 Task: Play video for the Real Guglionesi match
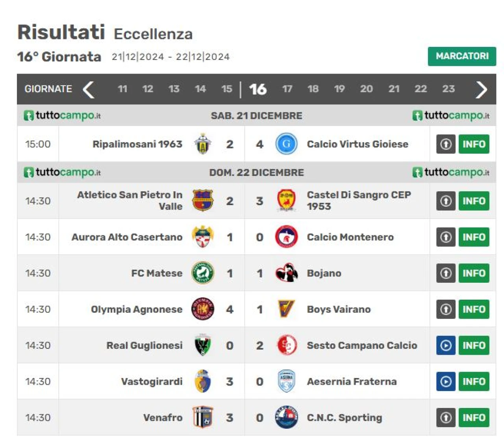(x=446, y=345)
